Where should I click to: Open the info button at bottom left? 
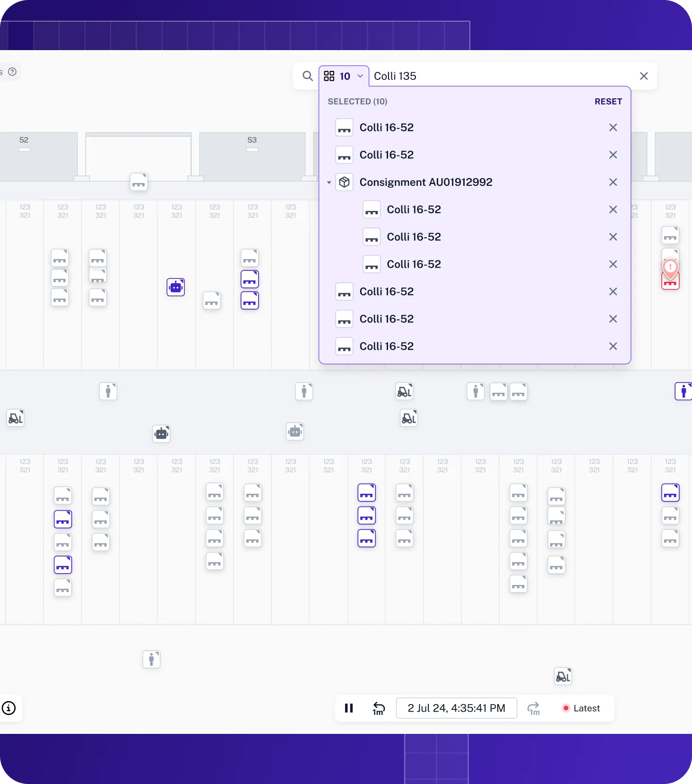click(x=9, y=708)
